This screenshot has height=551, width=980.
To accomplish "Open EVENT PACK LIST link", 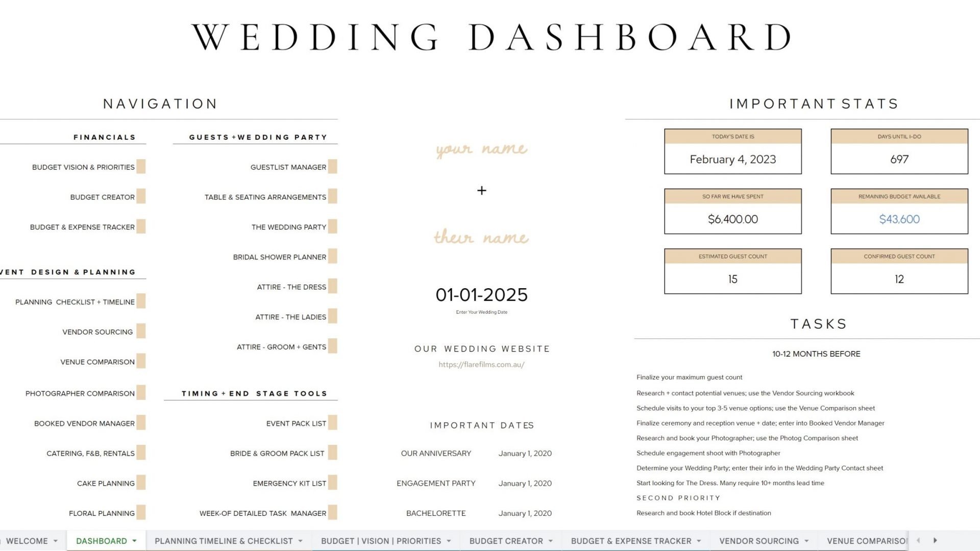I will pyautogui.click(x=296, y=423).
